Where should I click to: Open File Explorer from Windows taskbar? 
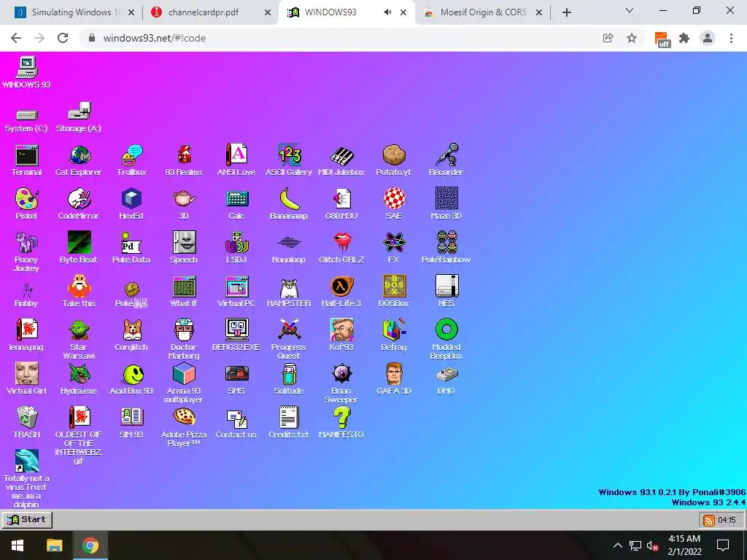coord(54,545)
